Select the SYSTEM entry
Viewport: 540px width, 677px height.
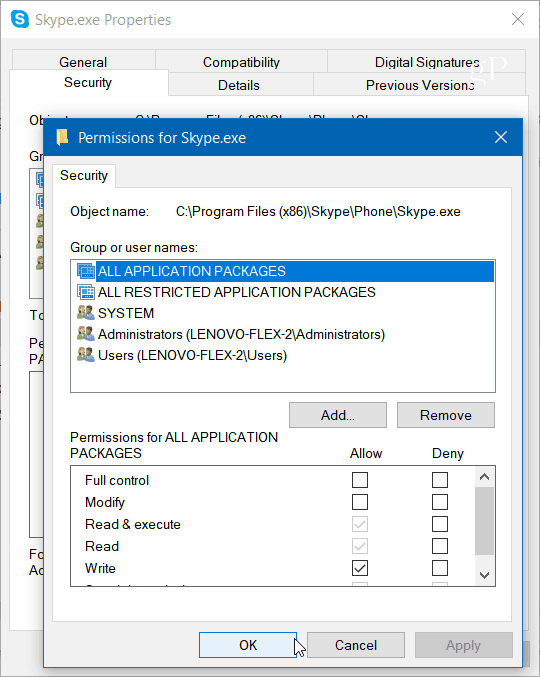[126, 313]
